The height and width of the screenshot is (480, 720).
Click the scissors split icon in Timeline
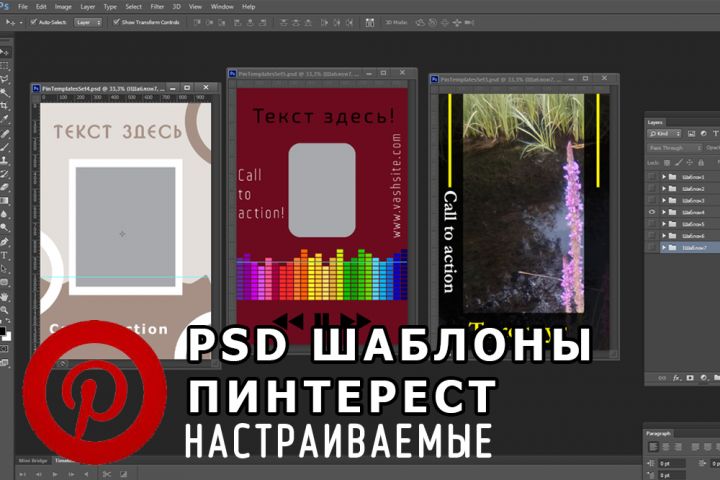[x=107, y=474]
